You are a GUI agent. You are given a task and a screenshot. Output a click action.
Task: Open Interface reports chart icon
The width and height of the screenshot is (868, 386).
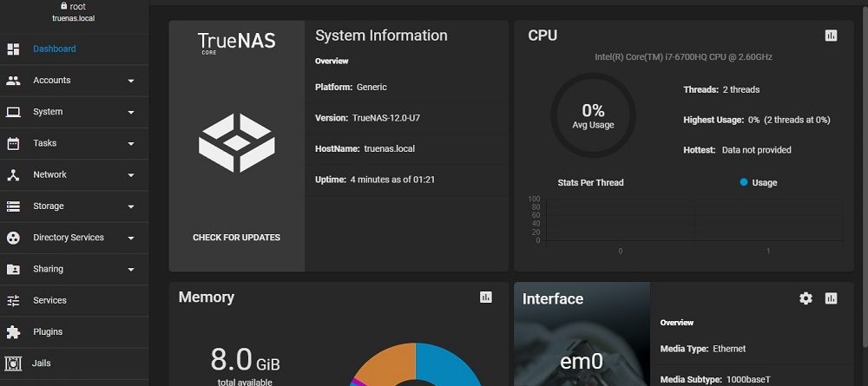pos(831,298)
